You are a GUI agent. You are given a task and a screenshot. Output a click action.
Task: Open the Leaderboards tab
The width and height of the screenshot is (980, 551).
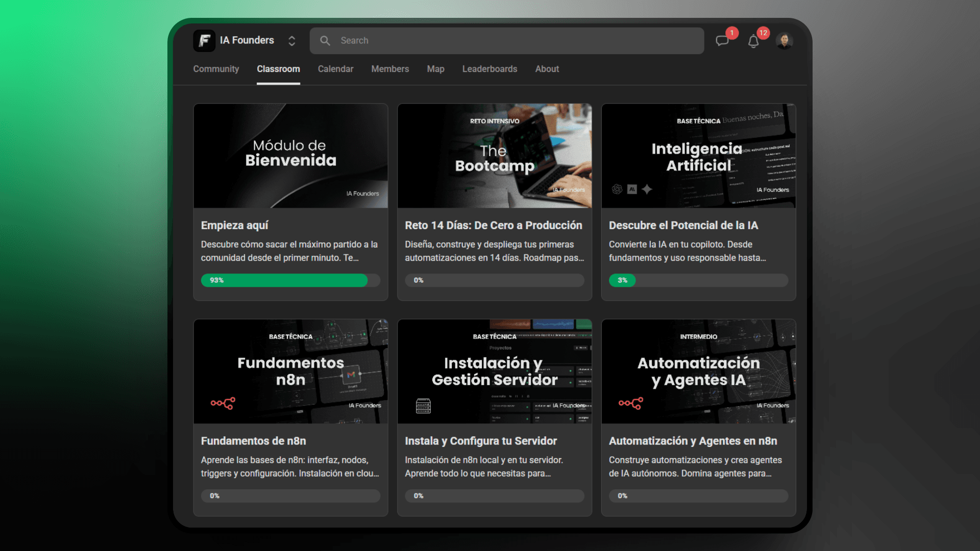click(489, 69)
